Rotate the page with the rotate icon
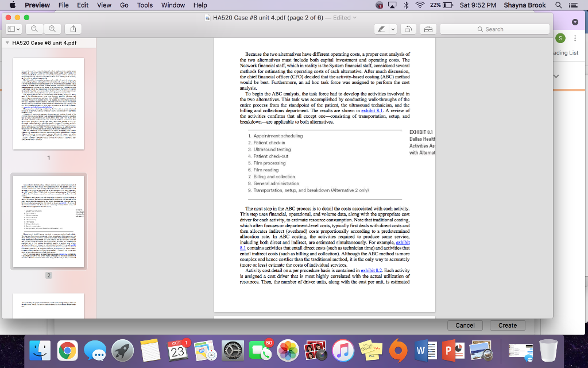 (408, 28)
